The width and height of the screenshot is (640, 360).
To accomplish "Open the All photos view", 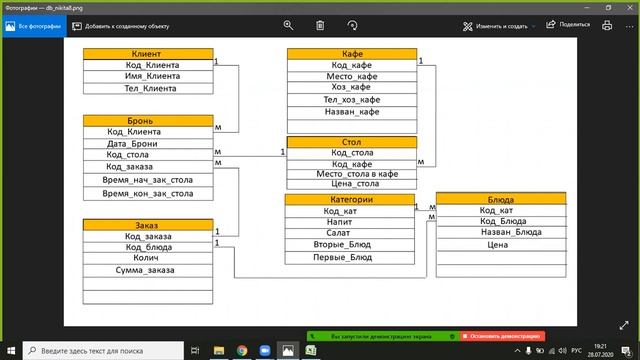I will (x=34, y=26).
